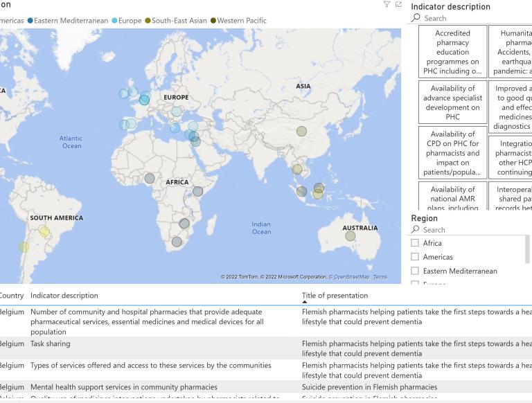This screenshot has height=403, width=532.
Task: Open the map Terms link
Action: (380, 277)
